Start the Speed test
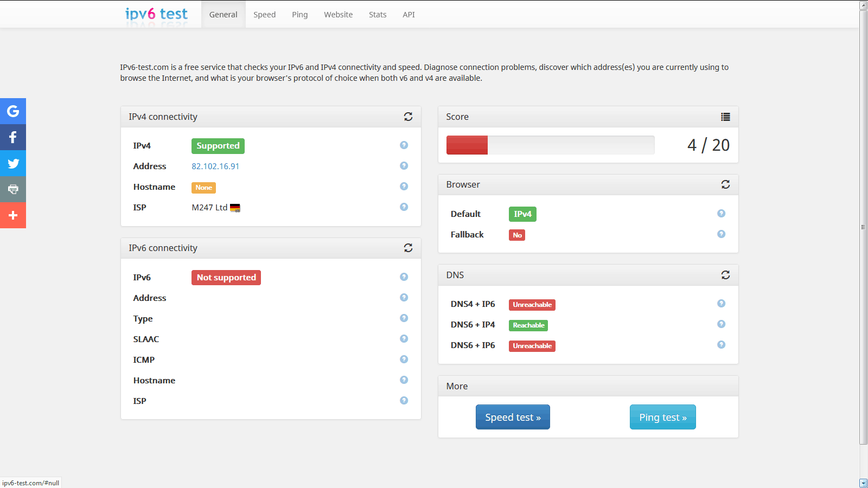The height and width of the screenshot is (488, 868). point(513,417)
